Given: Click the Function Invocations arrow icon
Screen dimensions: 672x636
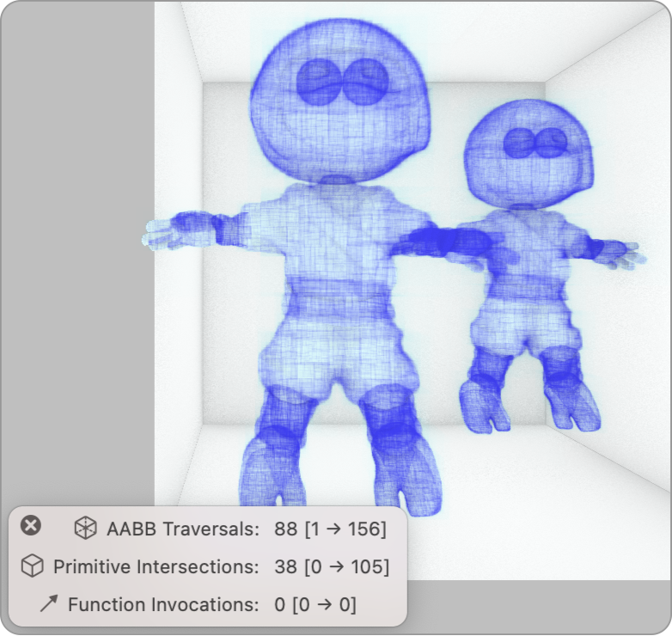Looking at the screenshot, I should (48, 604).
